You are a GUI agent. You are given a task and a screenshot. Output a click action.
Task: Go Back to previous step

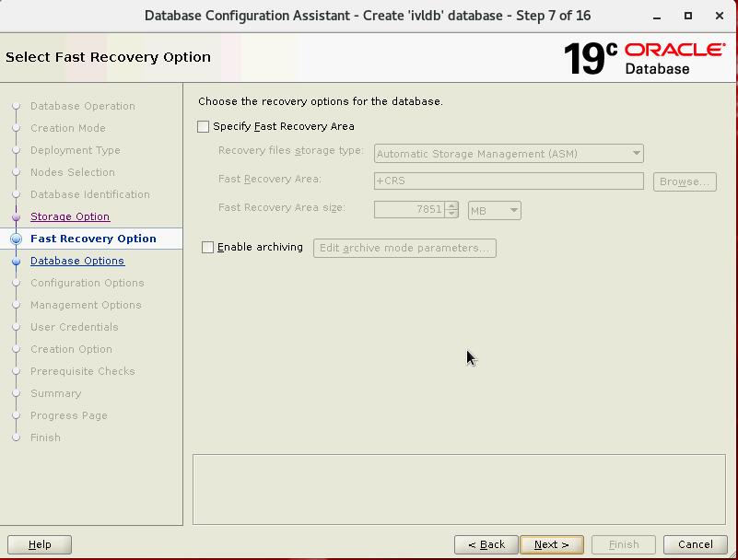click(486, 544)
